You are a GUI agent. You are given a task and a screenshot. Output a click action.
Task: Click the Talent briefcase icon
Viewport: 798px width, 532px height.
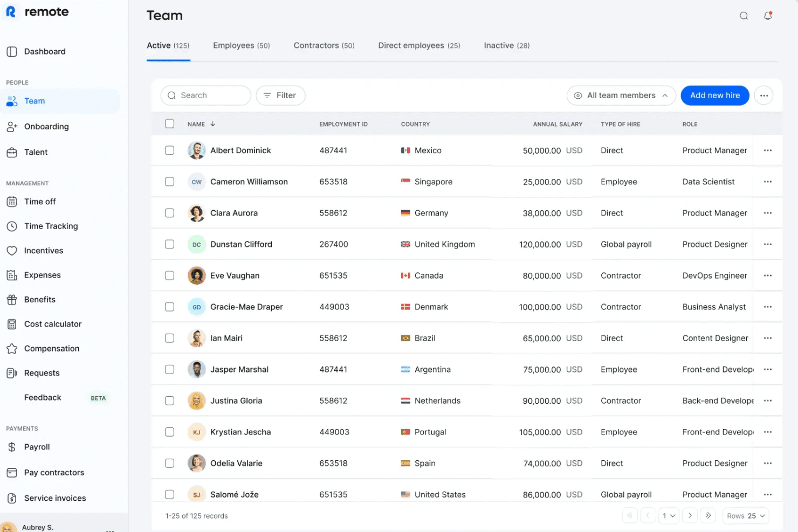[x=12, y=153]
